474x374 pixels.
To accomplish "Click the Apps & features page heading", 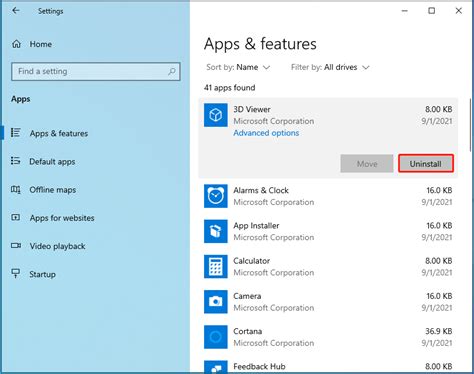I will (260, 44).
